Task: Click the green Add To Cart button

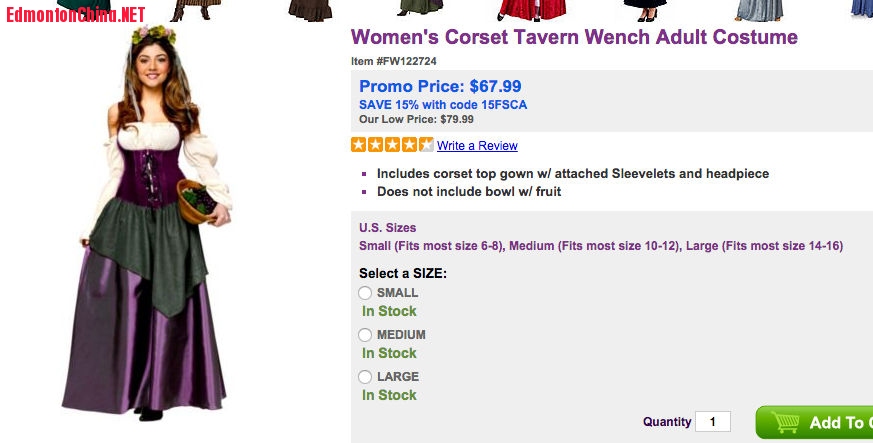Action: click(x=814, y=422)
